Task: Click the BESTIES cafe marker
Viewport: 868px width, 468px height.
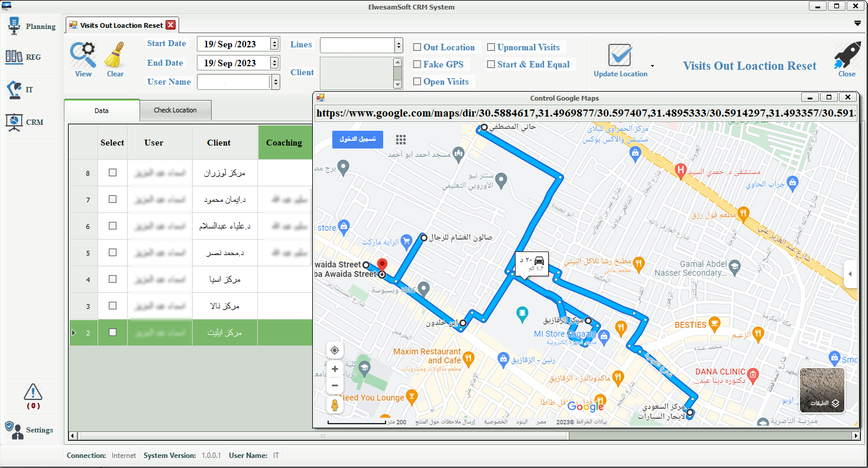Action: tap(715, 324)
